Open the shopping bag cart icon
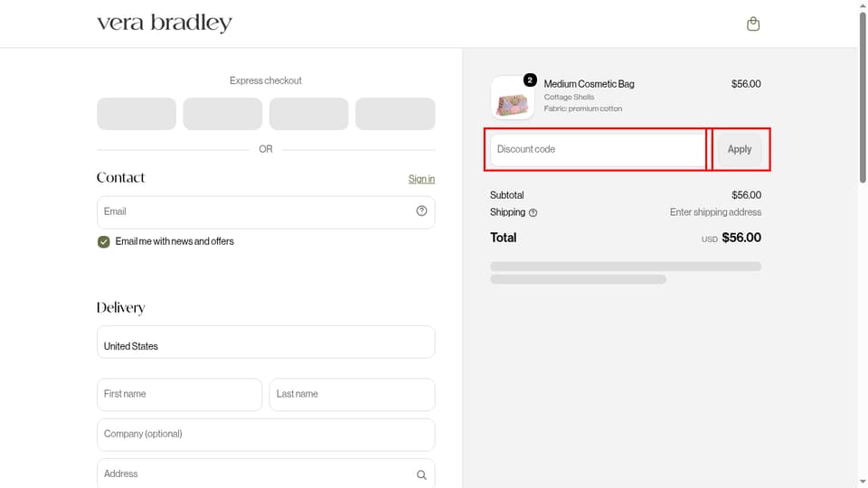 753,23
